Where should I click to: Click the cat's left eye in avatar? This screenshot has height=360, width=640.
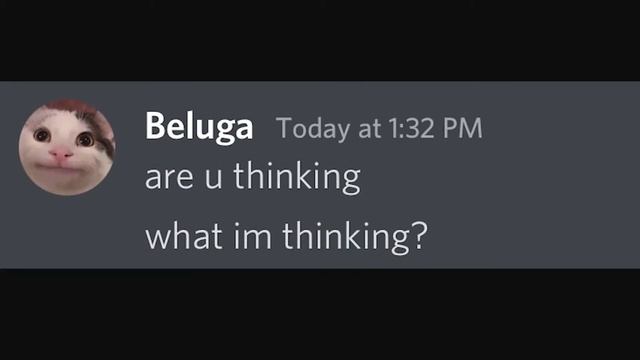pyautogui.click(x=42, y=135)
